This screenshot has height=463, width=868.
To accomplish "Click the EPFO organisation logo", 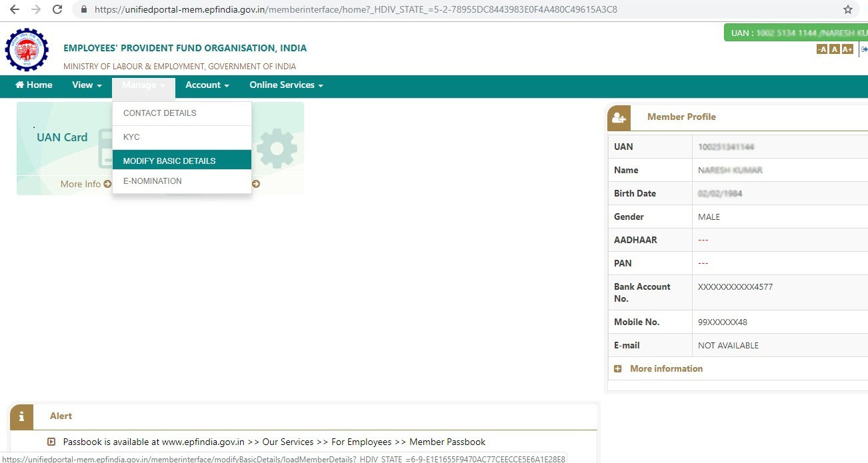I will pos(27,50).
